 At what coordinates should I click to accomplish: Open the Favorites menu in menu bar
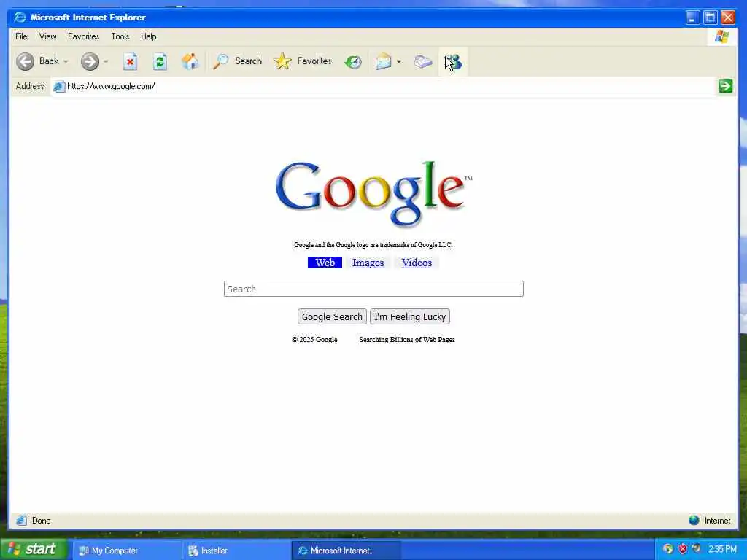[83, 36]
